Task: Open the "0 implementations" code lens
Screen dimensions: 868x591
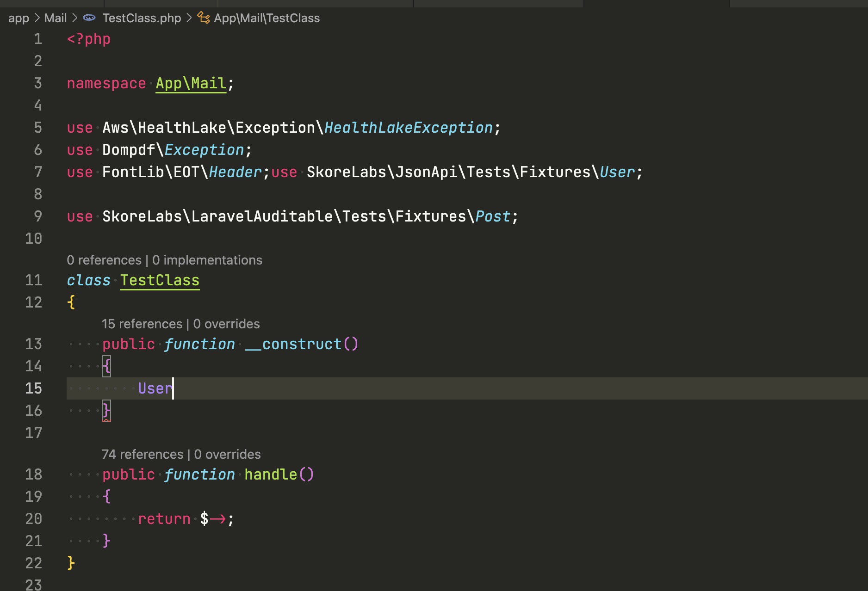Action: click(x=207, y=260)
